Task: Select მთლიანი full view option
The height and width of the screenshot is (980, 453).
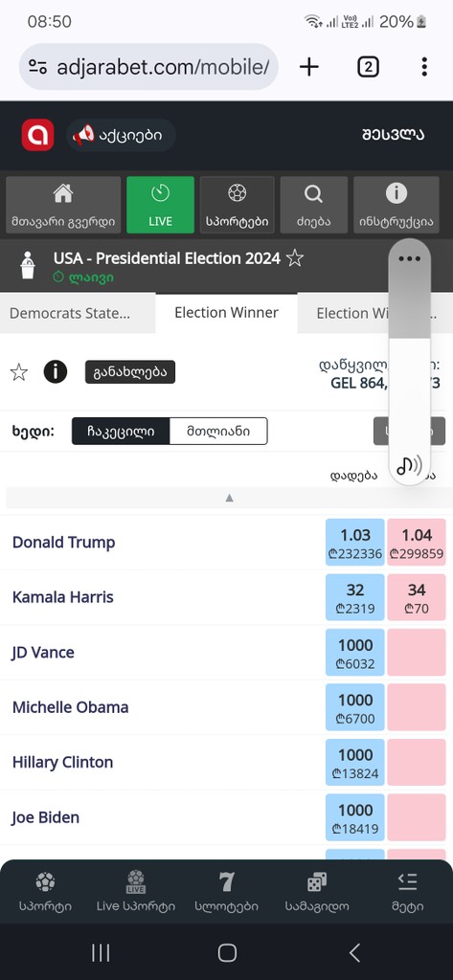Action: click(x=218, y=432)
